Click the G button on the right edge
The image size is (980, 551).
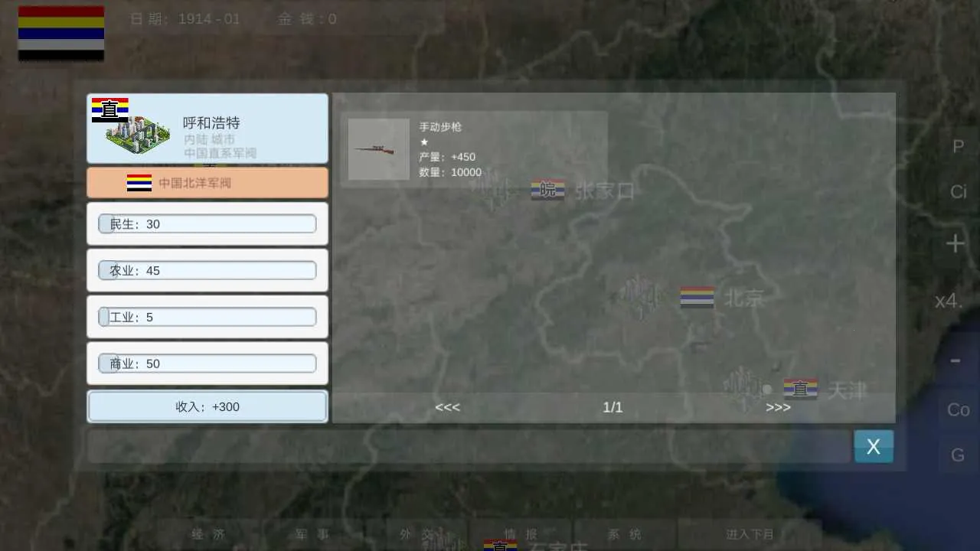[x=958, y=455]
